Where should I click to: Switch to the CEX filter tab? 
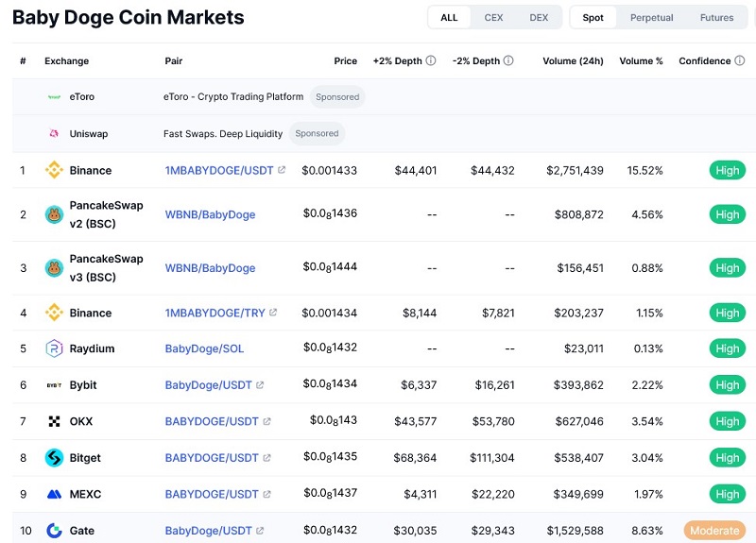[493, 17]
